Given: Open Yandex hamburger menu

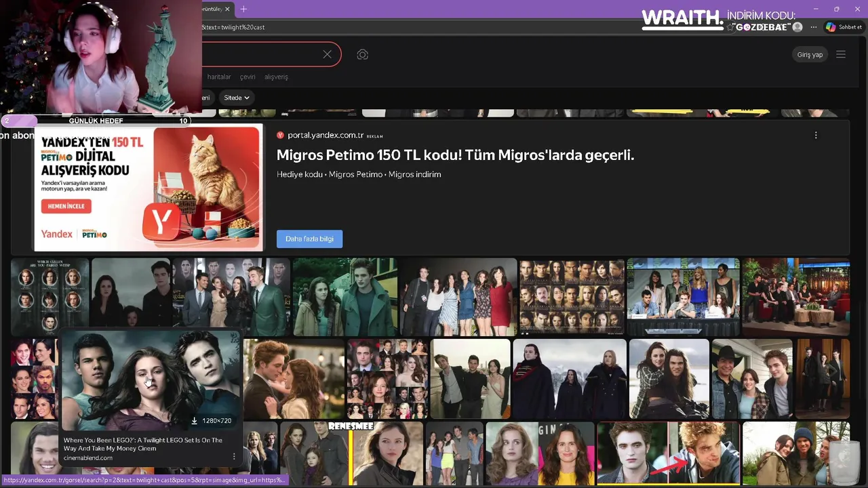Looking at the screenshot, I should click(841, 54).
